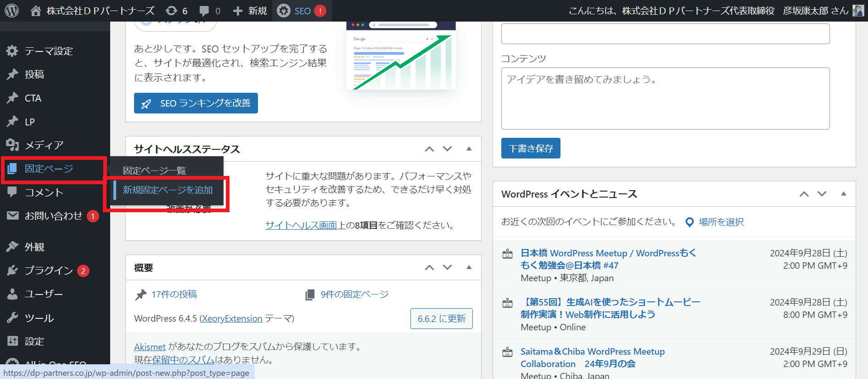Click the テーマ設定 gear icon

(x=12, y=51)
